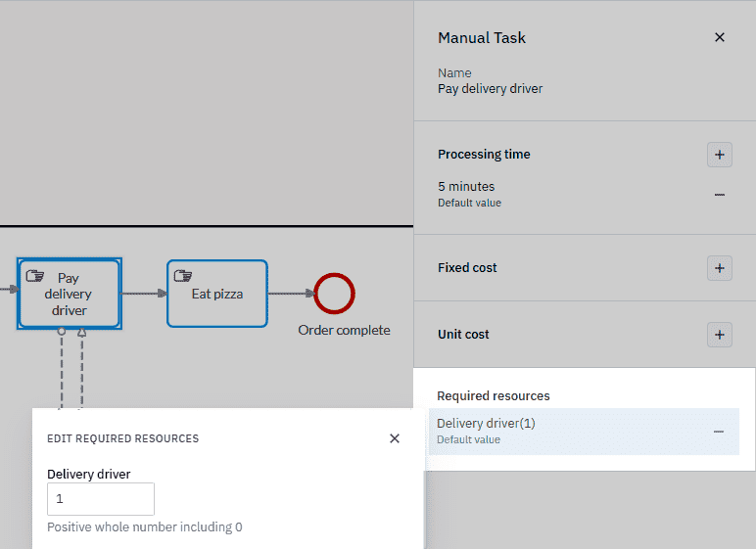
Task: Click the Required resources heading
Action: tap(494, 395)
